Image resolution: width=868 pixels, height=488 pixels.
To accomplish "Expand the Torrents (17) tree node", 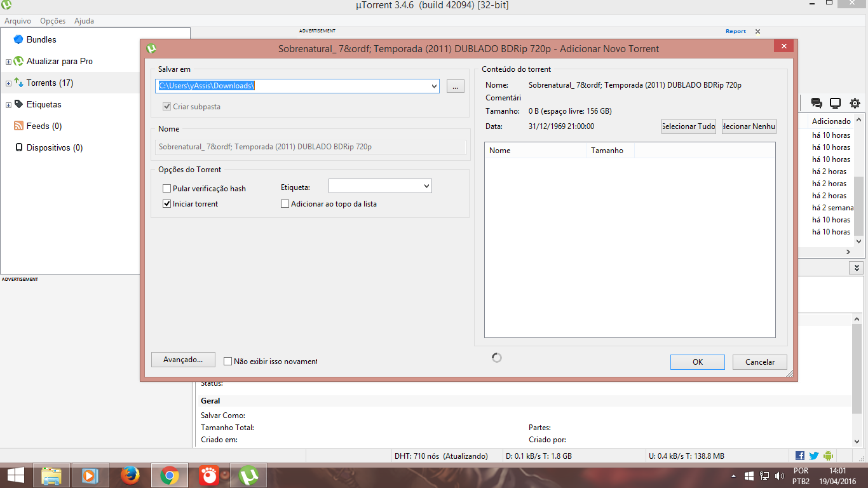I will 8,83.
